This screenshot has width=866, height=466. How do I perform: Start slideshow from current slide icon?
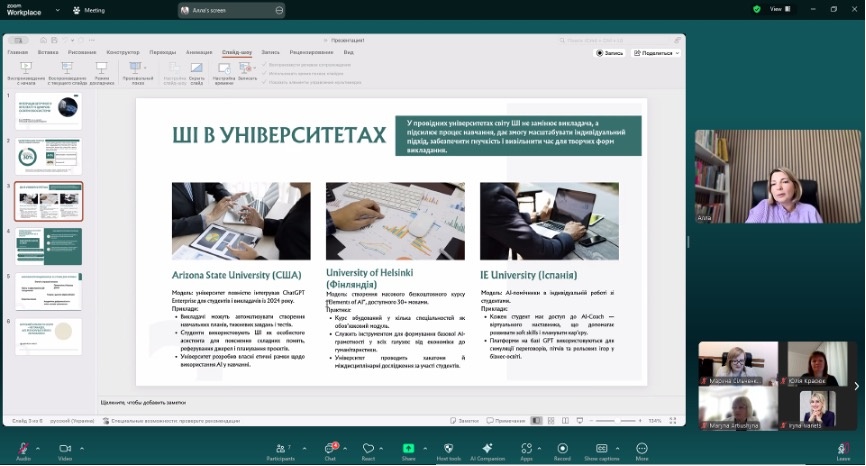pos(67,68)
